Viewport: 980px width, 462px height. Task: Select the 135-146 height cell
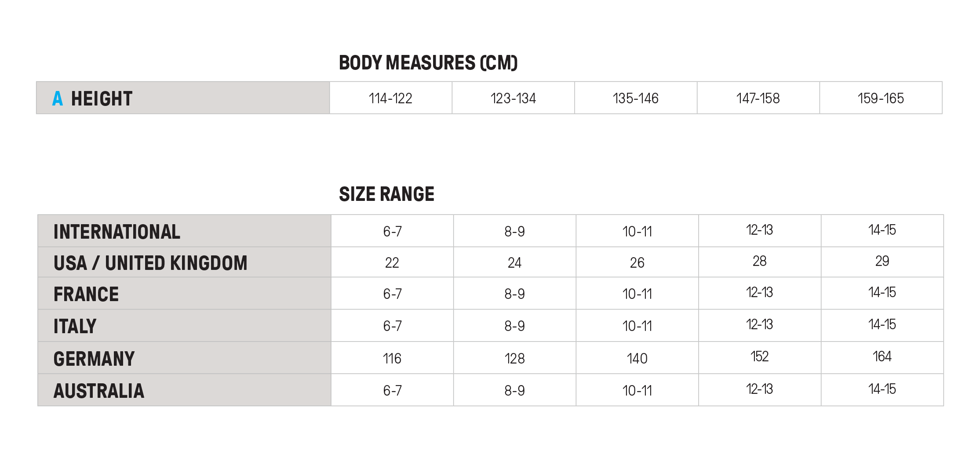click(x=635, y=98)
